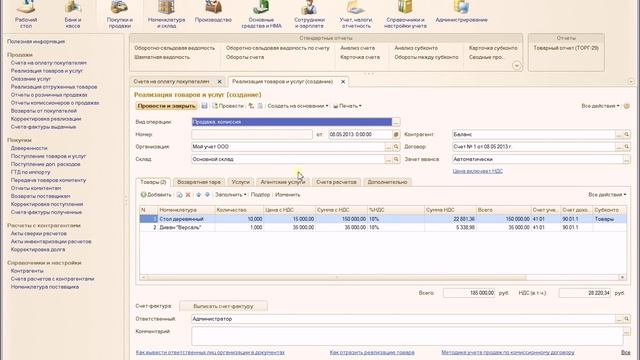Open the Как отразить реализацию товара link
The height and width of the screenshot is (360, 640).
[x=372, y=352]
